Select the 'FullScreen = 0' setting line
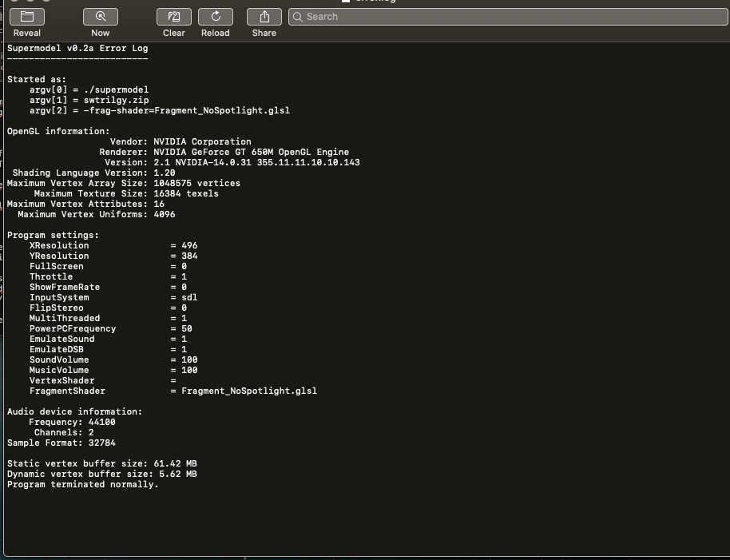The image size is (730, 560). (x=108, y=266)
